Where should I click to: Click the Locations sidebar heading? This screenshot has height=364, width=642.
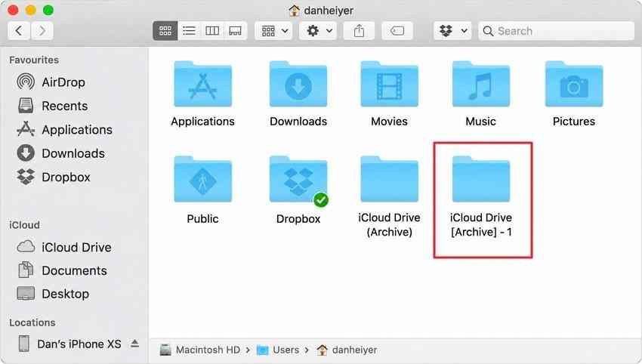(32, 322)
